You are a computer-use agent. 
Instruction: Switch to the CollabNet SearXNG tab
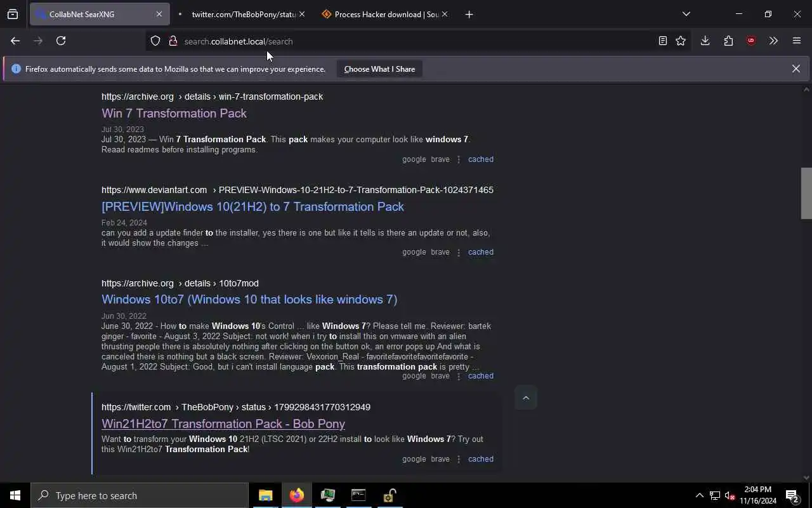[x=100, y=14]
